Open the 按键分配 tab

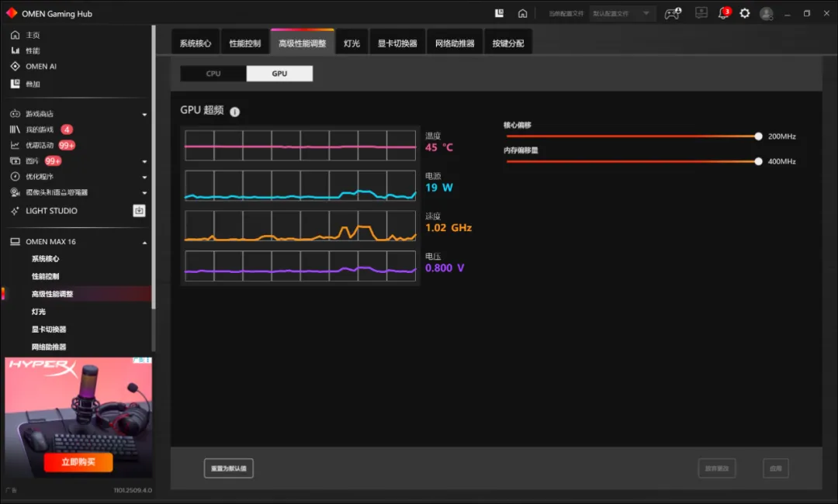(x=508, y=43)
